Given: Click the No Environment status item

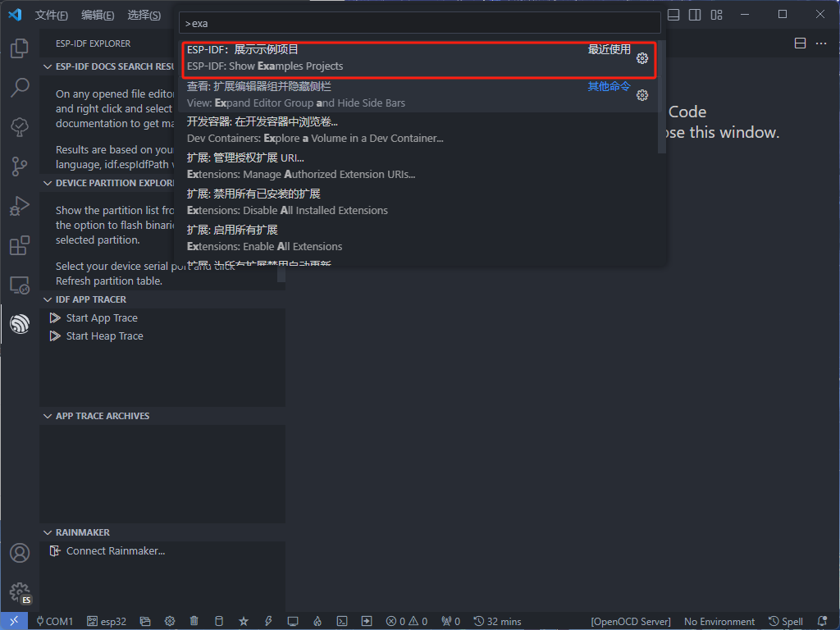Looking at the screenshot, I should coord(719,622).
